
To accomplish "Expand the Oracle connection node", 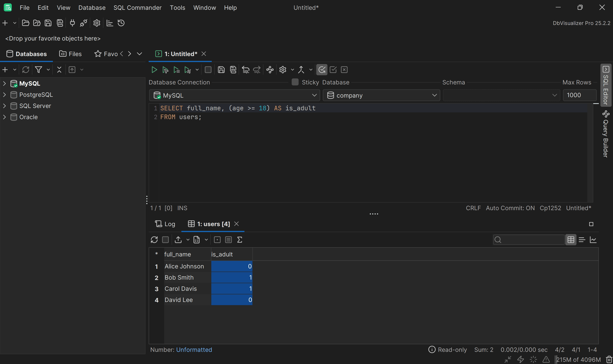I will coord(4,117).
